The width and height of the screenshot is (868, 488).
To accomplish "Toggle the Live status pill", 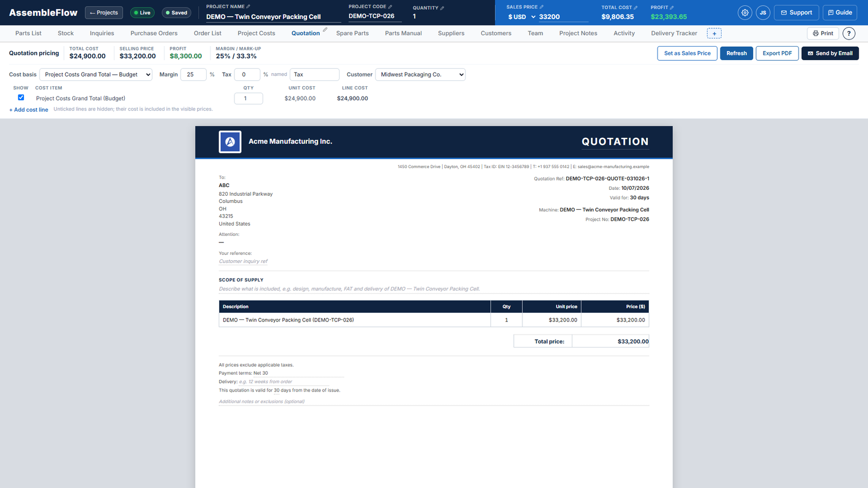I will pos(142,12).
